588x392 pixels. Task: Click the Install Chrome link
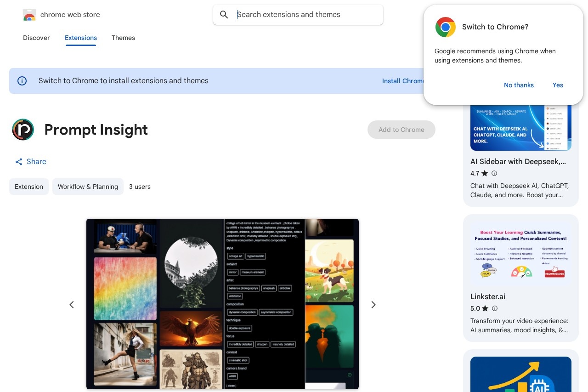(x=402, y=81)
